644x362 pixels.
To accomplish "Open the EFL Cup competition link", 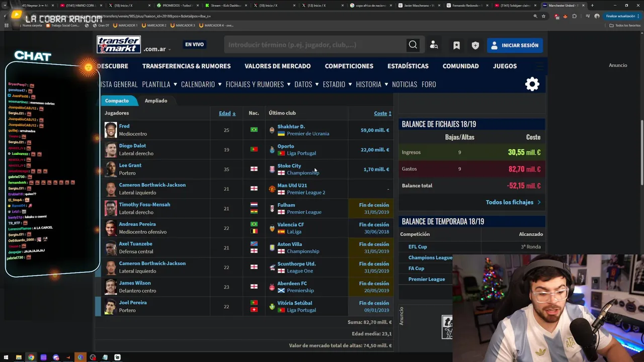I will pyautogui.click(x=418, y=247).
